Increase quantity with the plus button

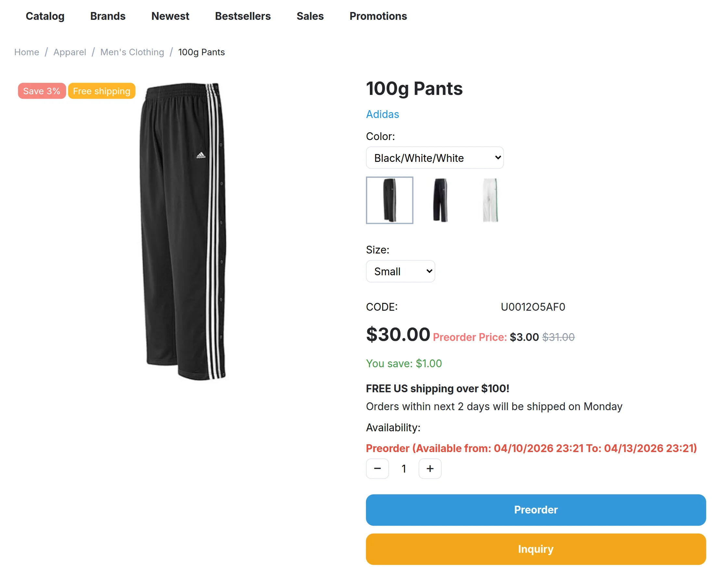(x=430, y=468)
